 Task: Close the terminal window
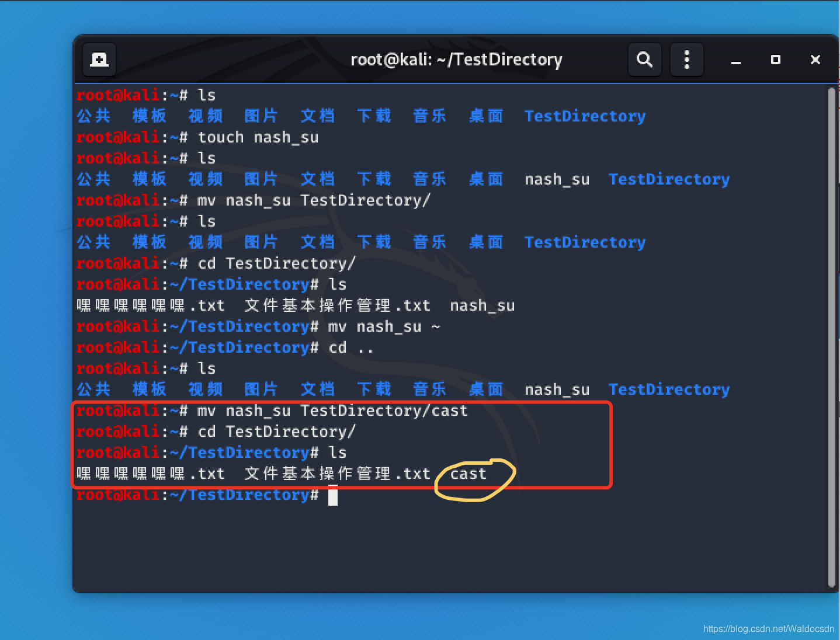pyautogui.click(x=815, y=60)
